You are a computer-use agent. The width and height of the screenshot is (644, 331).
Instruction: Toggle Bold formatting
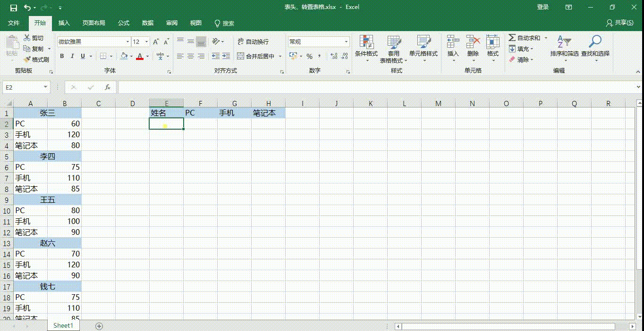[62, 56]
